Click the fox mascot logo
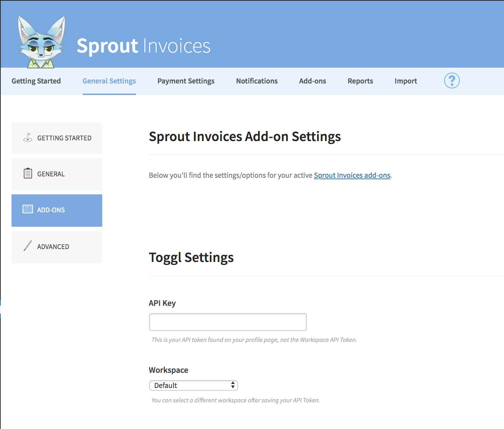This screenshot has height=429, width=504. [x=42, y=42]
